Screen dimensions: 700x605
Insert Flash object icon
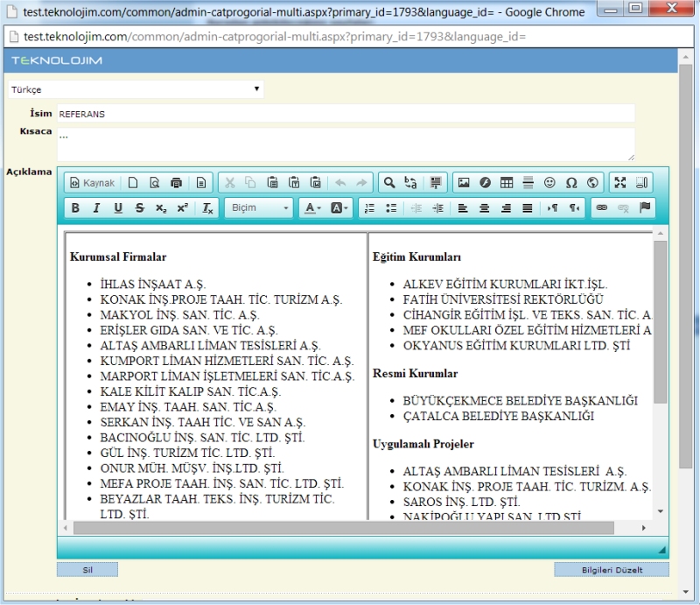(x=486, y=183)
